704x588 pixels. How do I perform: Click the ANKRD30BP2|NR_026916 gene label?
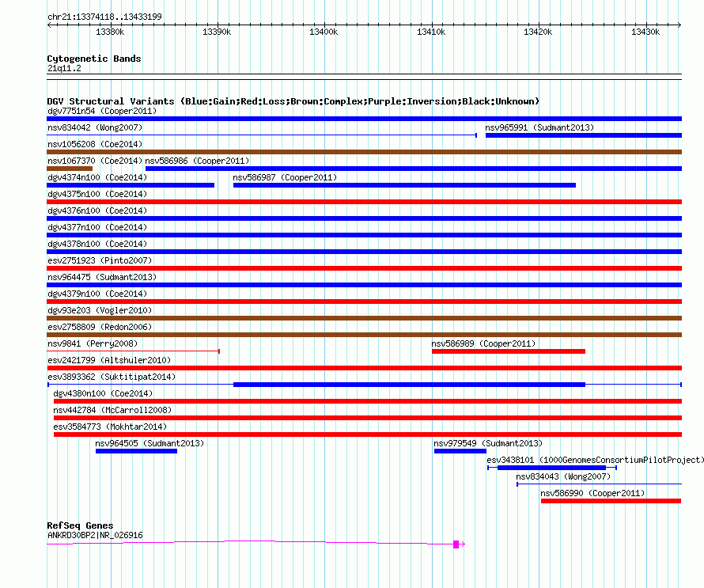coord(95,536)
